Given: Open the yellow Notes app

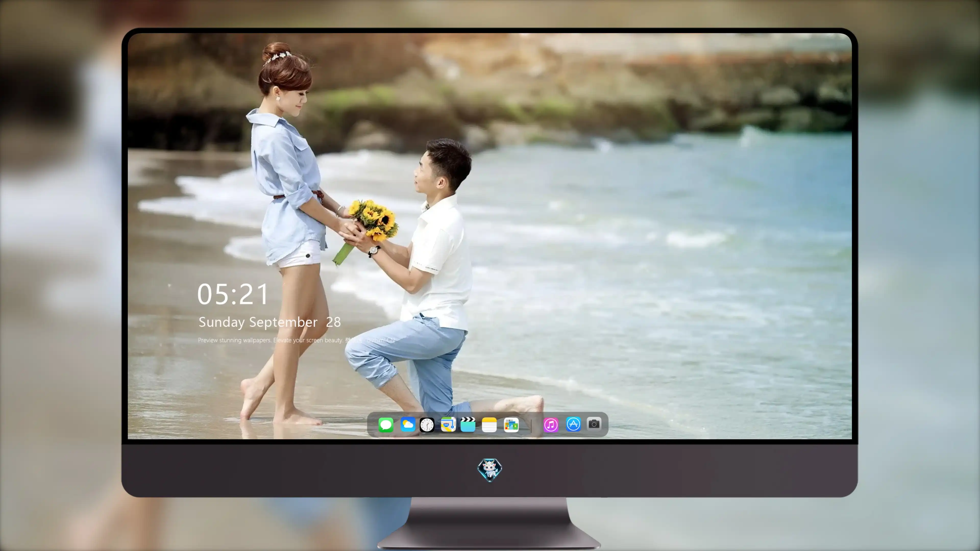Looking at the screenshot, I should [x=489, y=425].
